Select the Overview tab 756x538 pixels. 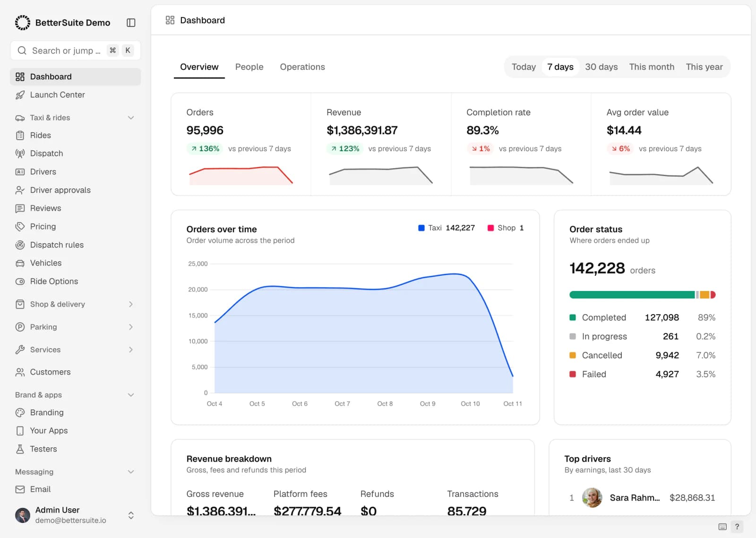199,67
